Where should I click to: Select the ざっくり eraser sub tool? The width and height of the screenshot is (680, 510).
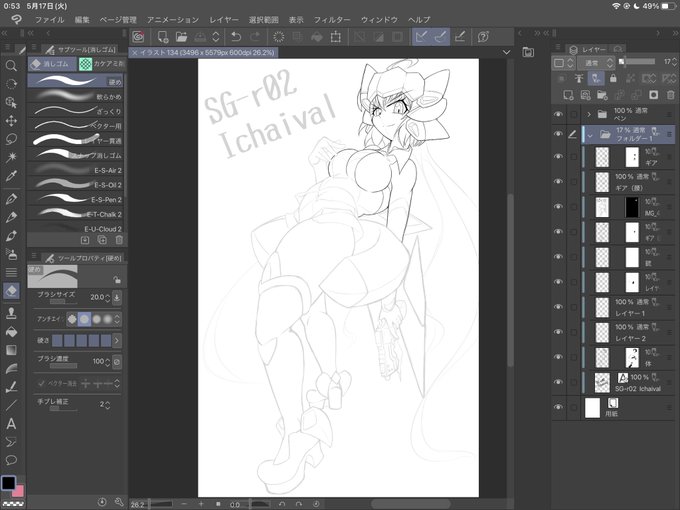point(76,111)
